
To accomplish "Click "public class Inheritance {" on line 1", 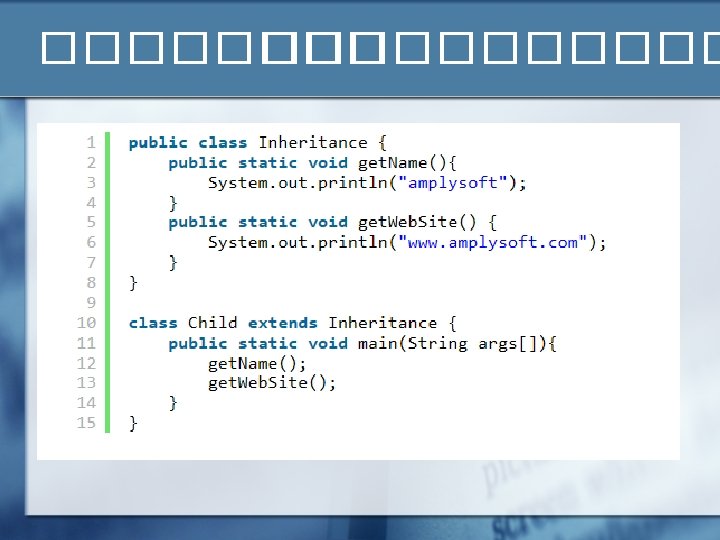I will [258, 143].
